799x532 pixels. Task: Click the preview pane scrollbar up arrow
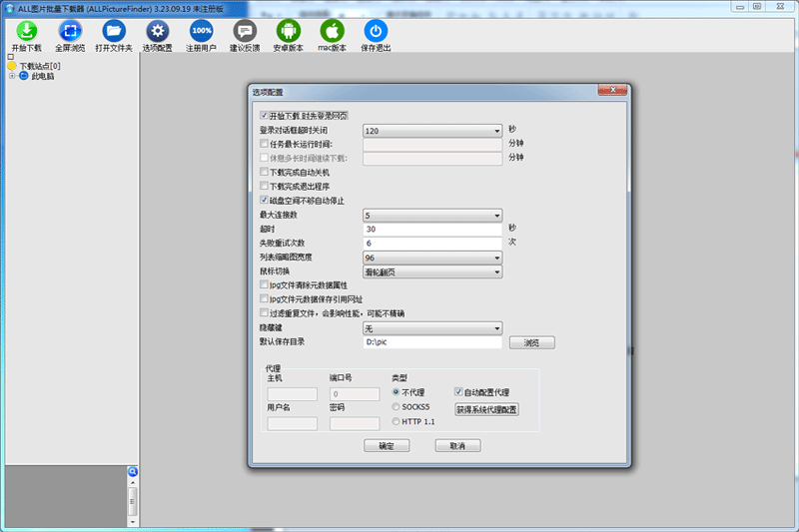pyautogui.click(x=133, y=482)
